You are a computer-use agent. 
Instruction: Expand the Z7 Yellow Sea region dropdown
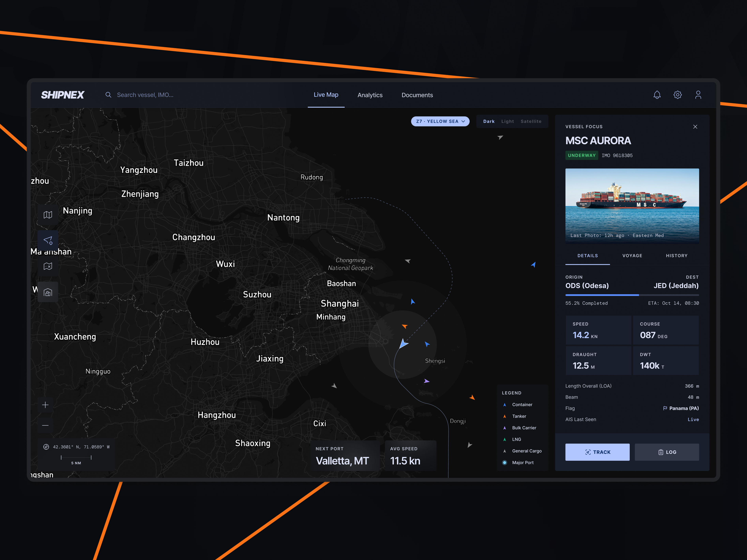point(440,121)
